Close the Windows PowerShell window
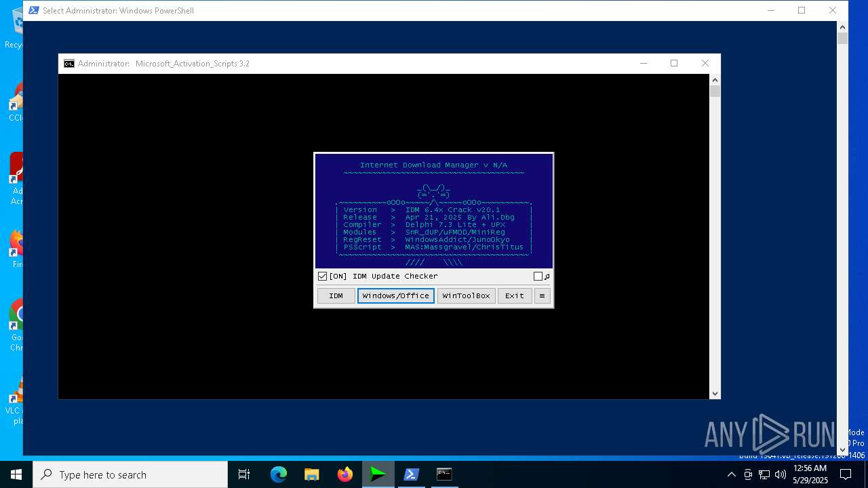This screenshot has height=488, width=868. (833, 10)
